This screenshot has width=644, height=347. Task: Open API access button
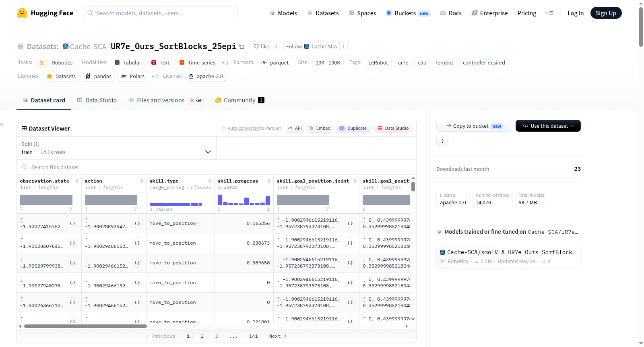pos(295,128)
